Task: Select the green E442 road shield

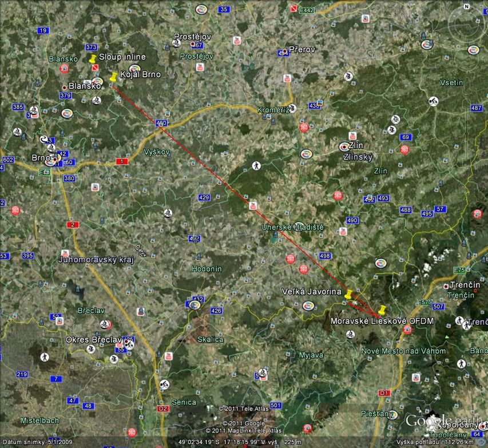Action: tap(308, 10)
